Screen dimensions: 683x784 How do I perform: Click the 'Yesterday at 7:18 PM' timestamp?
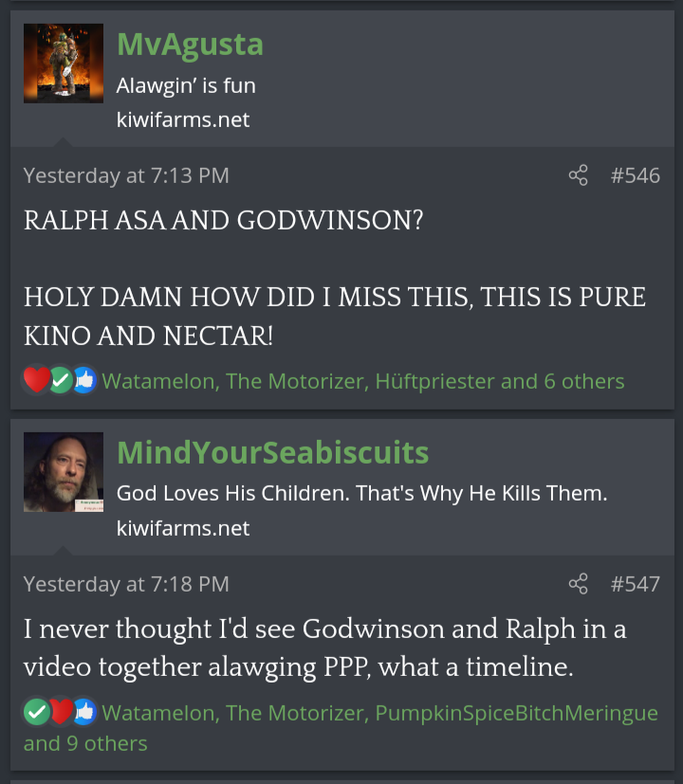(x=126, y=584)
